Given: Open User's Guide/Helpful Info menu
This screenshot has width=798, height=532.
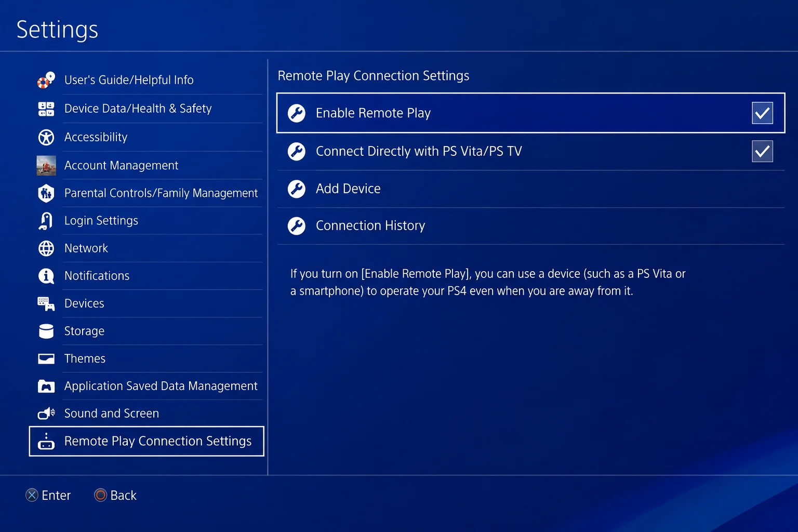Looking at the screenshot, I should [147, 80].
